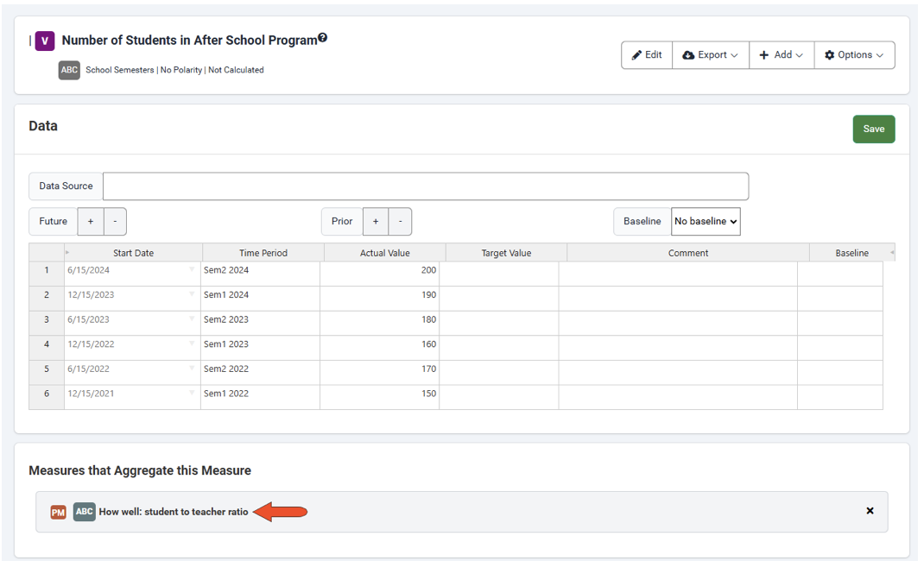Image resolution: width=924 pixels, height=561 pixels.
Task: Open date picker arrow for 6/15/2024
Action: click(192, 270)
